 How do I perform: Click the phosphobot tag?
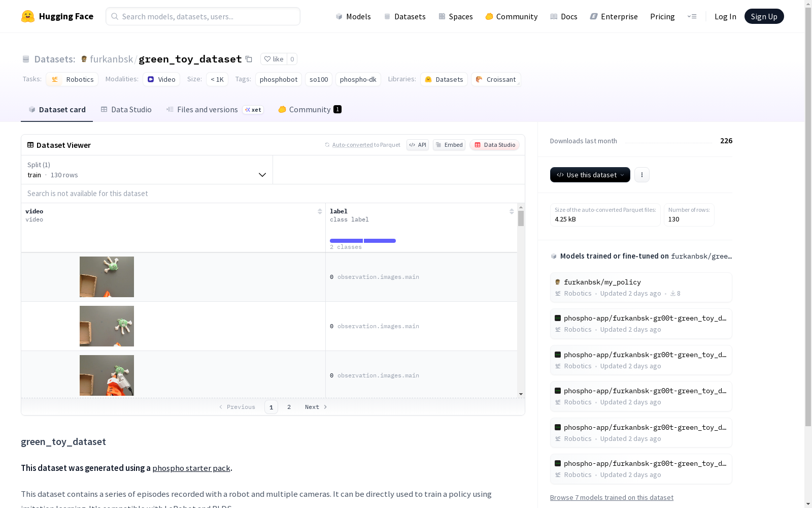tap(279, 79)
